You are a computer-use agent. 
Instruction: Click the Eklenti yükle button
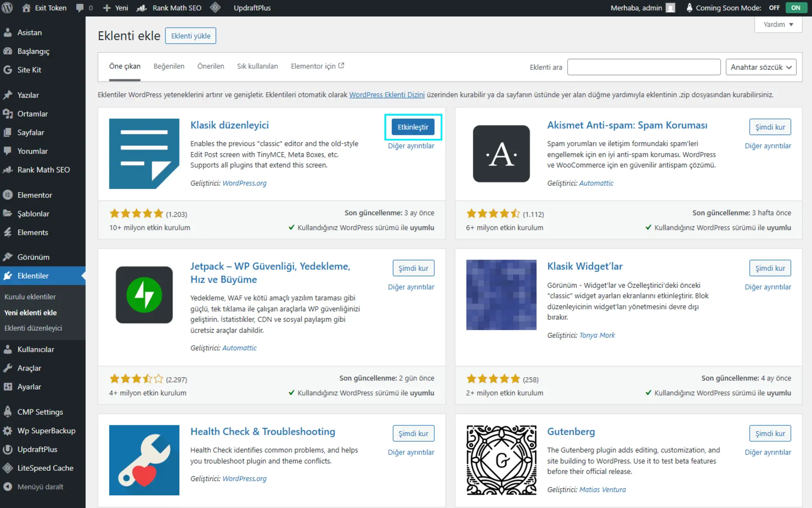[190, 36]
